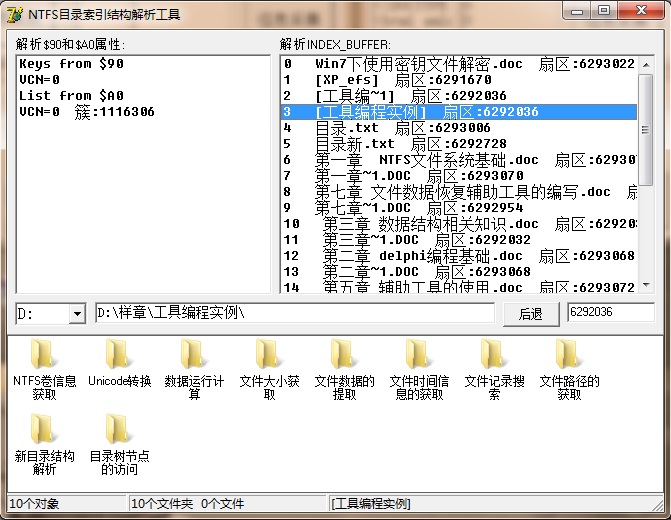Open the D: drive dropdown
671x520 pixels.
(x=77, y=314)
